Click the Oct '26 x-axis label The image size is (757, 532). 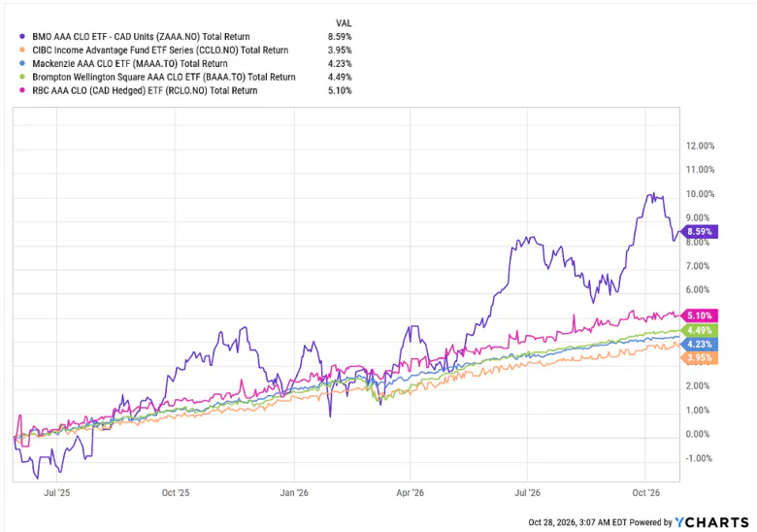(646, 493)
